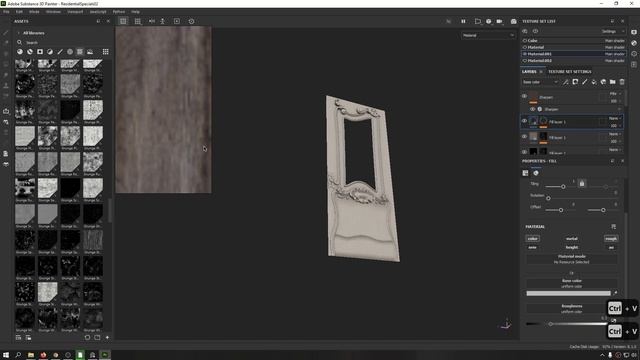Filter assets by Materials sphere icon
This screenshot has height=360, width=640.
[20, 52]
